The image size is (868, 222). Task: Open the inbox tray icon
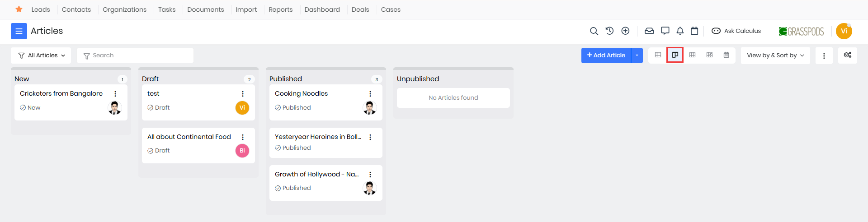tap(649, 31)
